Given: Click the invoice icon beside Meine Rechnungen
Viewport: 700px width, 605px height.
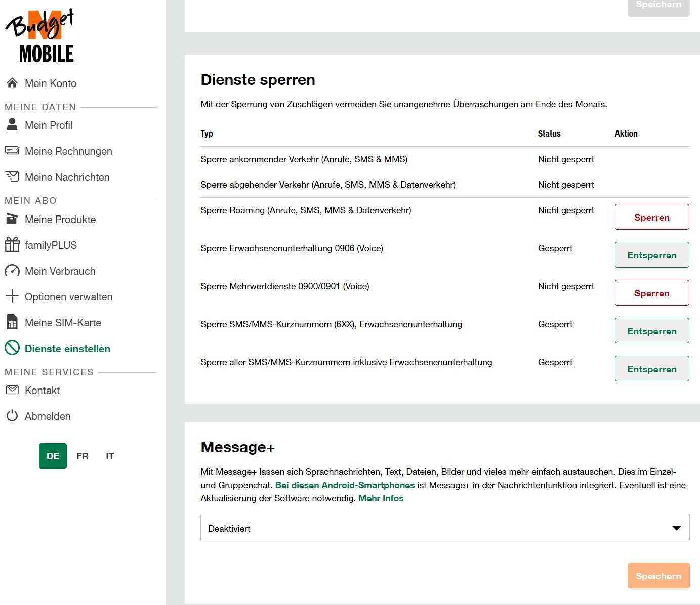Looking at the screenshot, I should tap(12, 151).
